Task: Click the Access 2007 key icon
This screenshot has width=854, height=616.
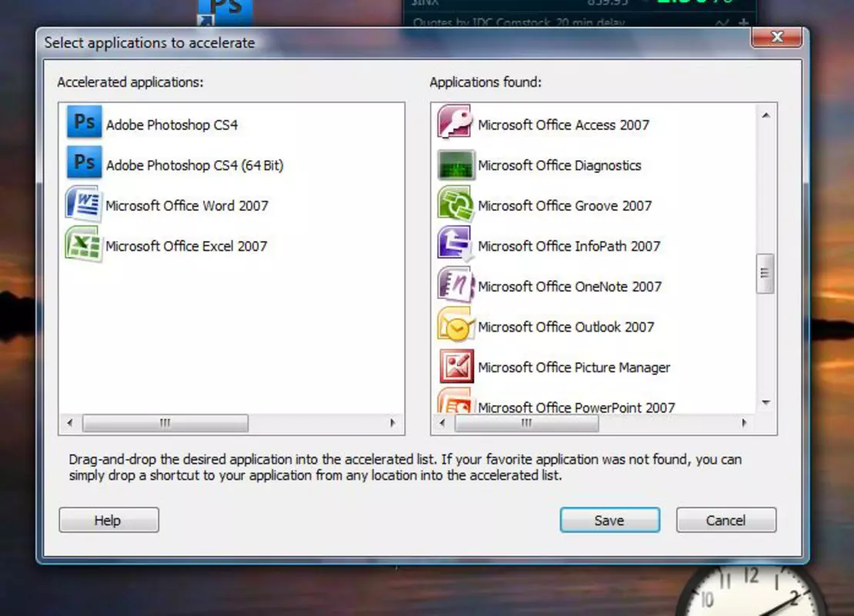Action: (455, 122)
